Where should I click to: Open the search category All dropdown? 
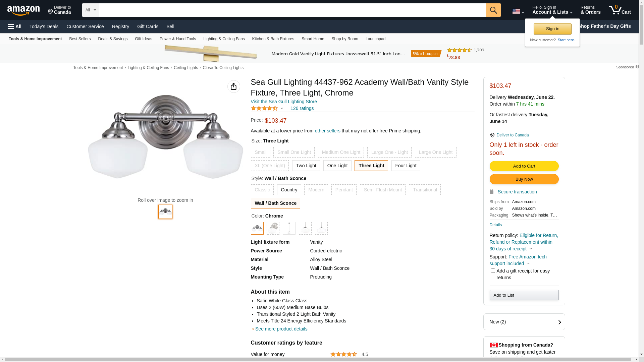click(x=90, y=10)
